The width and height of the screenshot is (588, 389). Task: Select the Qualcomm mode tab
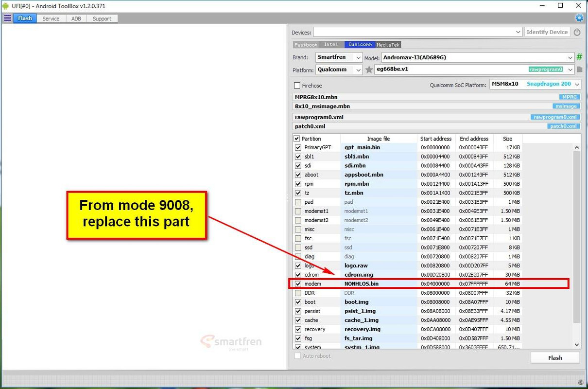(x=360, y=45)
